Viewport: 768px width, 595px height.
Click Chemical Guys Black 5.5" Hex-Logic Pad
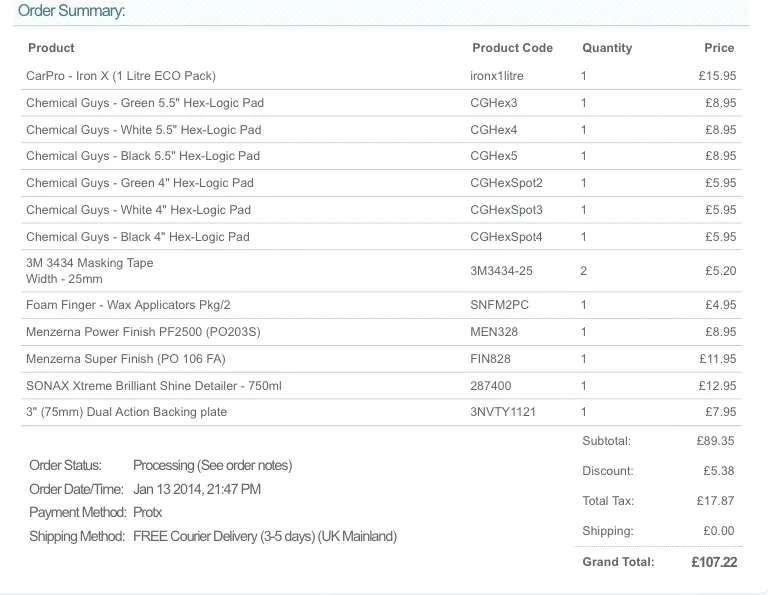click(143, 156)
